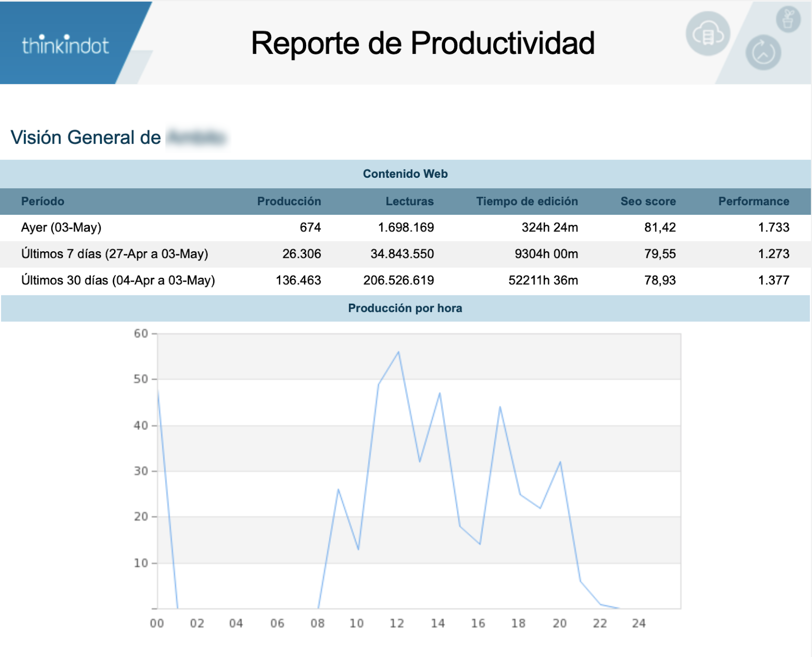Click the circular arrow clock icon

click(x=763, y=53)
